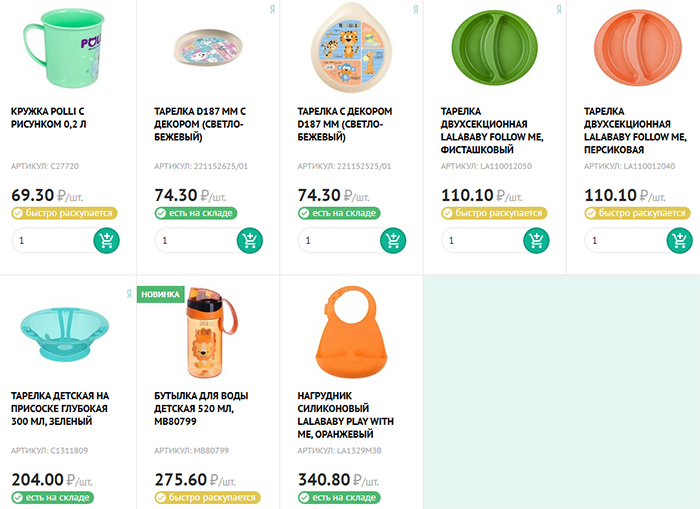
Task: Click quantity field for персиковая plate
Action: pyautogui.click(x=626, y=241)
